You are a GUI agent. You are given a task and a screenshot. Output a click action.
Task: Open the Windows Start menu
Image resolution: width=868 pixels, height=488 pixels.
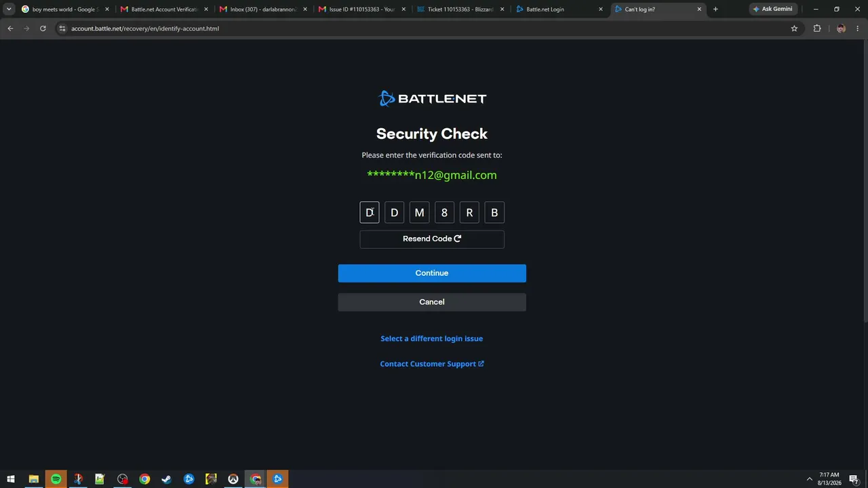[11, 479]
